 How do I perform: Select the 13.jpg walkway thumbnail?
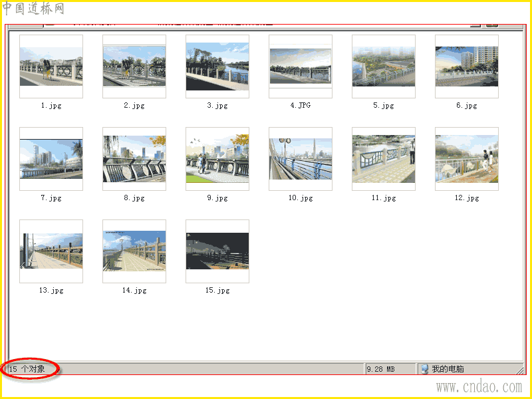pos(51,251)
